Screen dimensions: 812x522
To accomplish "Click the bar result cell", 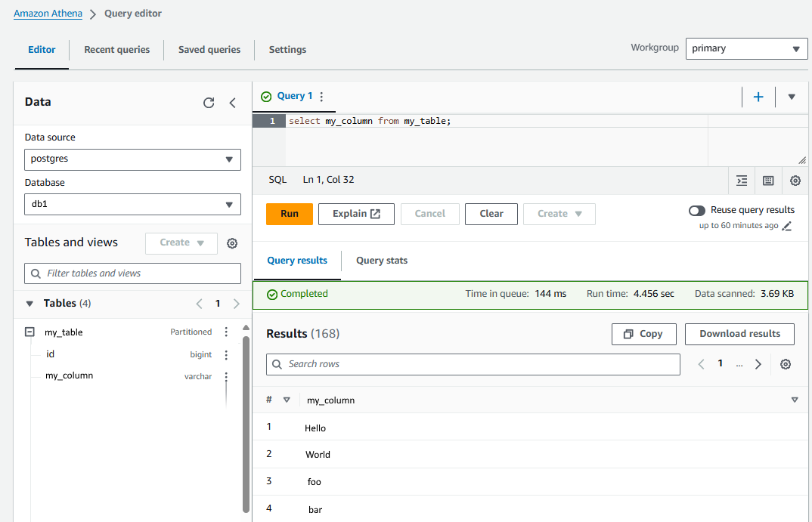I will [315, 510].
